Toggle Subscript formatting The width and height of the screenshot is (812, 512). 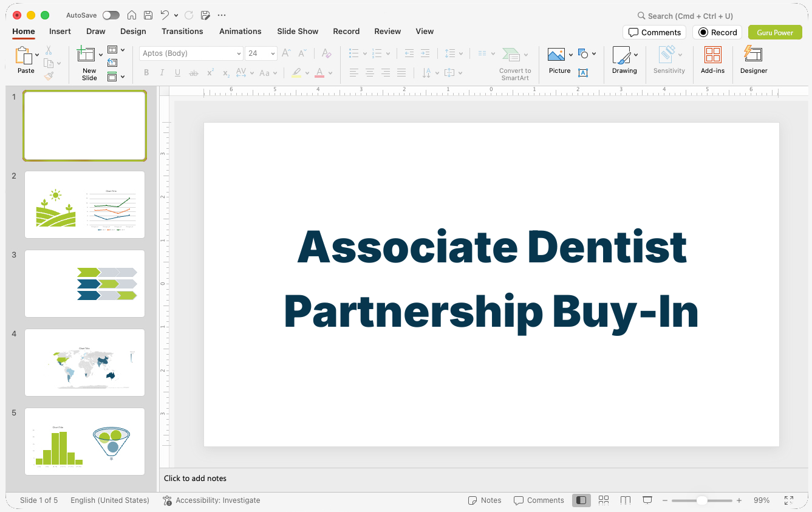tap(226, 73)
